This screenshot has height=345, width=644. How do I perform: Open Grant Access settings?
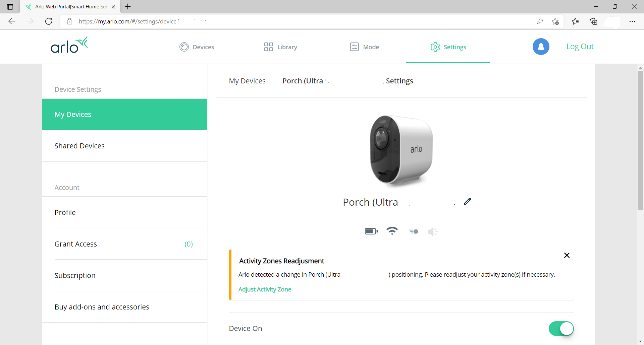[76, 244]
